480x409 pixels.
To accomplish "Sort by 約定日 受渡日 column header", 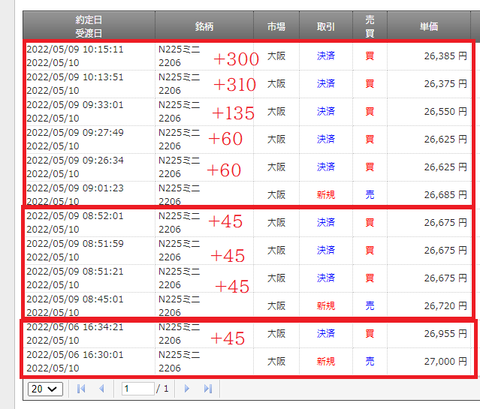I will pyautogui.click(x=89, y=26).
